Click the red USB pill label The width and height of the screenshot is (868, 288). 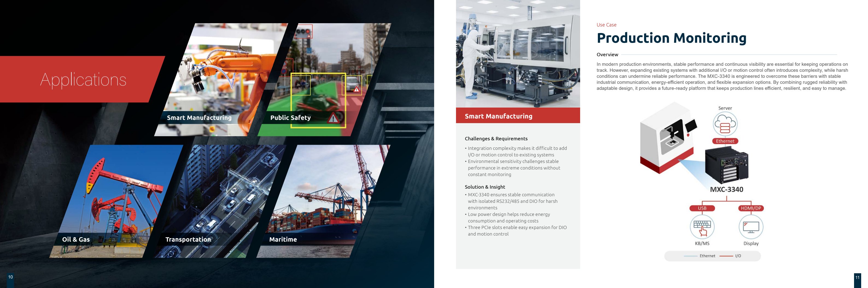(x=702, y=208)
